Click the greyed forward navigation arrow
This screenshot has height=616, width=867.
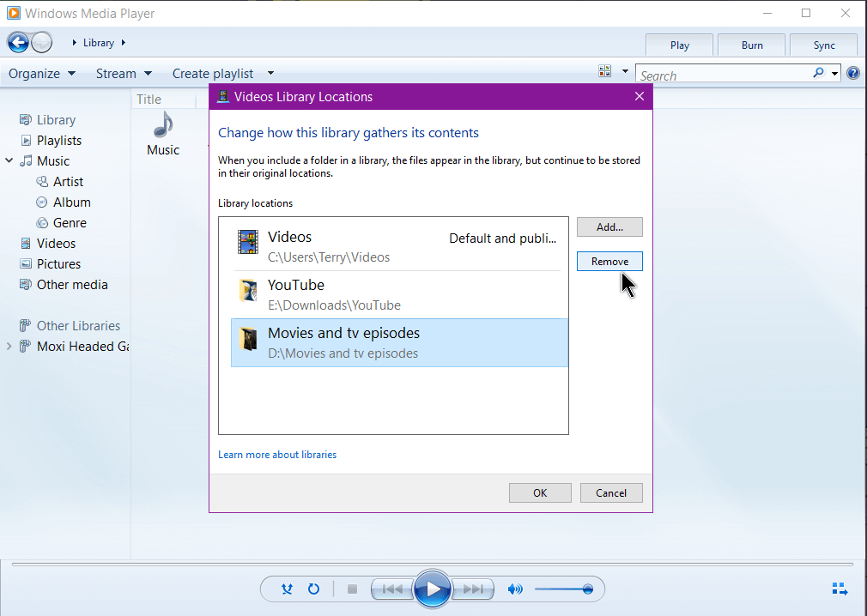click(42, 43)
